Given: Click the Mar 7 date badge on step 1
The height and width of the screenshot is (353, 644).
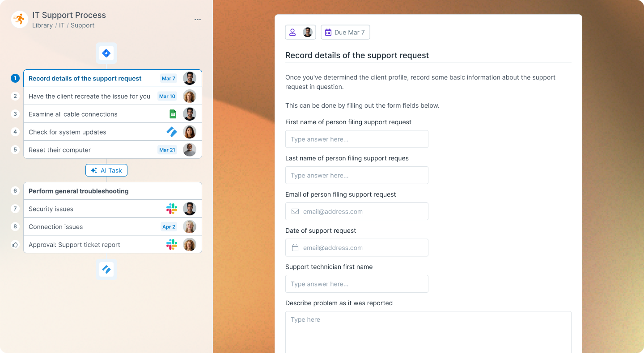Looking at the screenshot, I should (169, 78).
